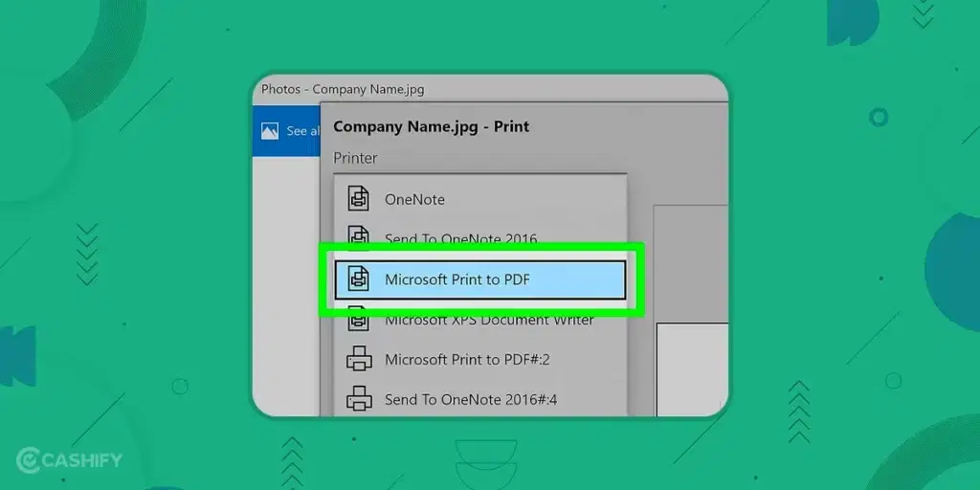Click the Microsoft Print to PDF#:2 printer icon
Screen dimensions: 980x490
[359, 360]
